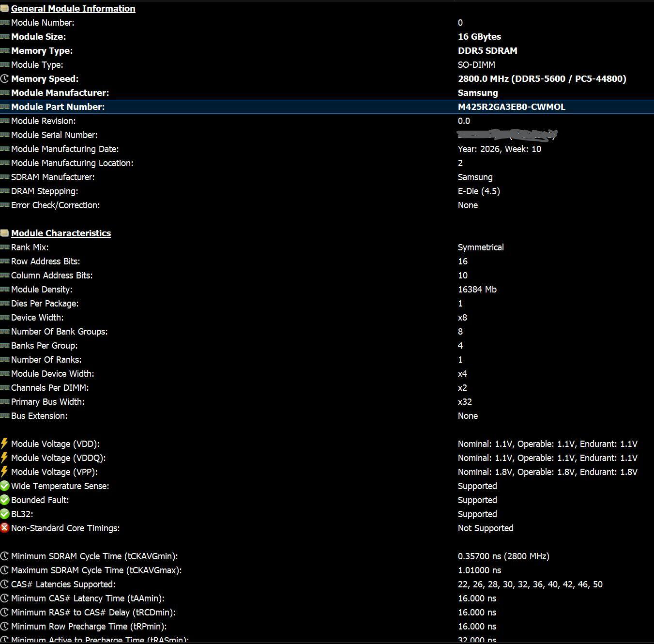
Task: Click the lightning icon for Module Voltage (VDD)
Action: pyautogui.click(x=4, y=444)
